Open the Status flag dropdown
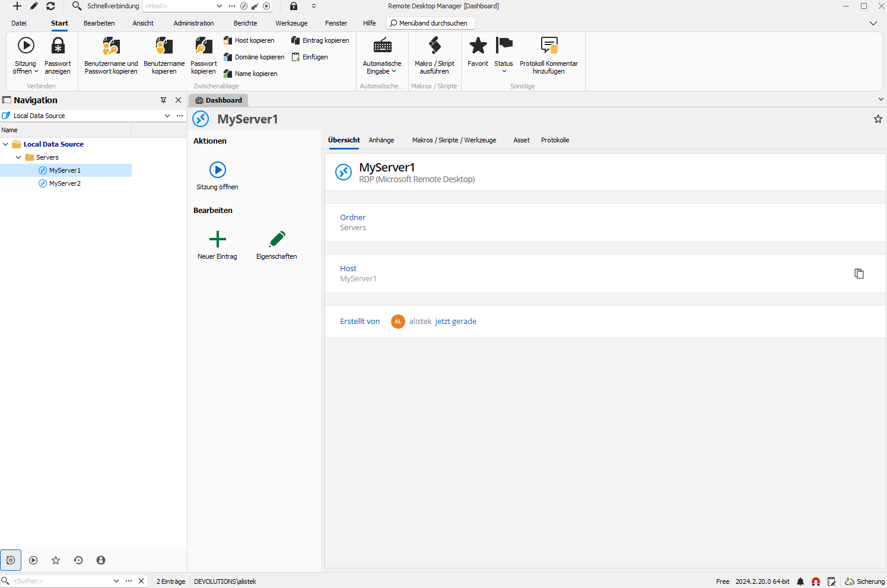 click(x=504, y=55)
